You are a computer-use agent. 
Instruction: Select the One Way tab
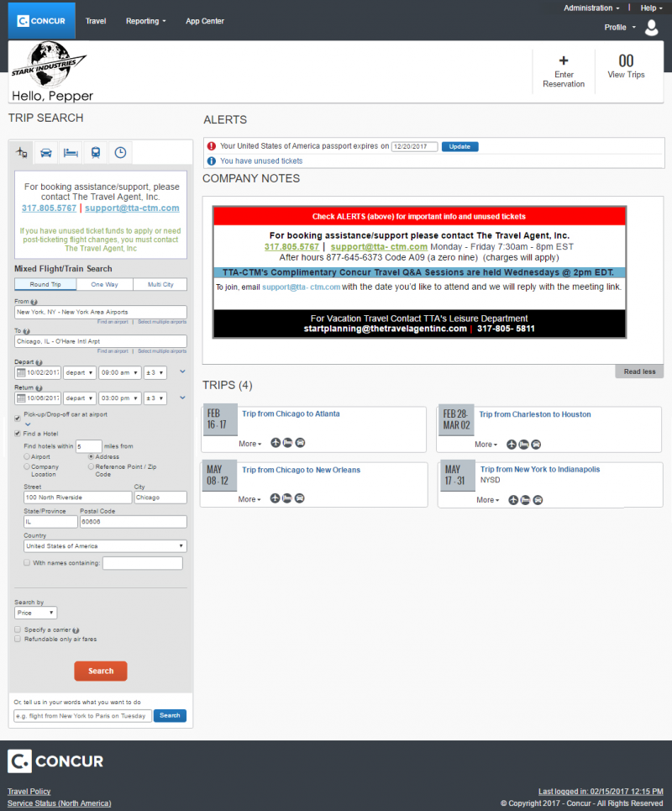(x=104, y=284)
